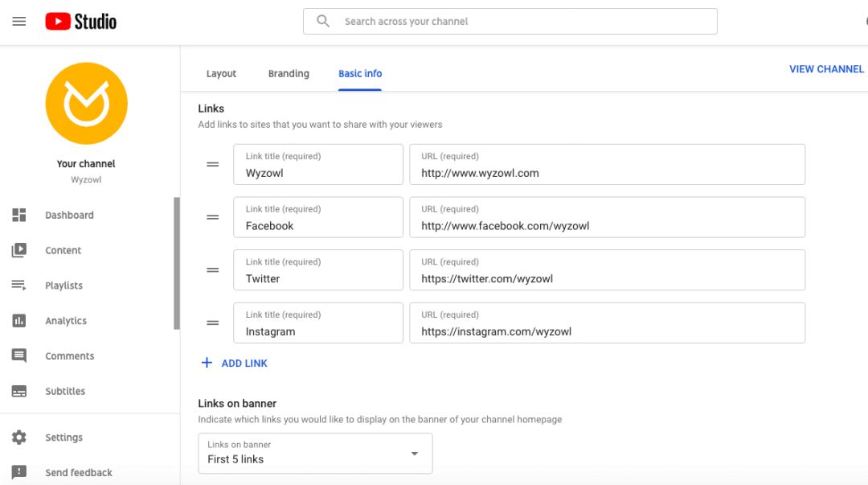Grab the drag handle for Wyzowl link

tap(212, 164)
